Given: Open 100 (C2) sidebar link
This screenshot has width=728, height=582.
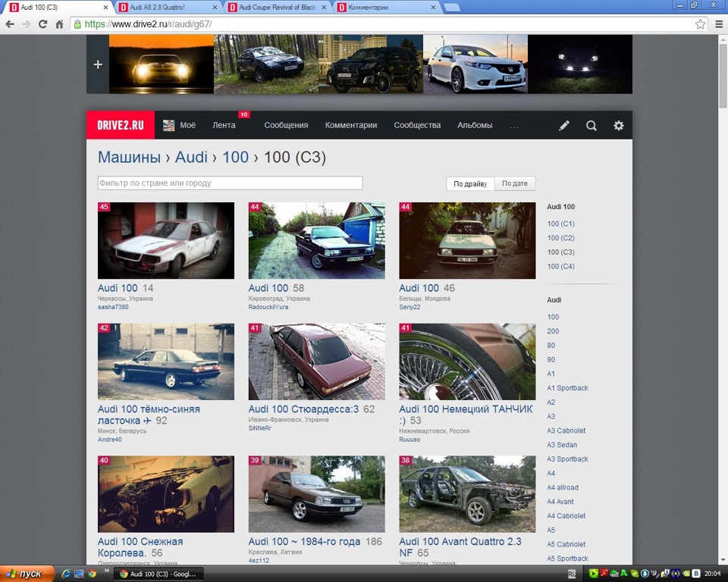Looking at the screenshot, I should coord(560,238).
